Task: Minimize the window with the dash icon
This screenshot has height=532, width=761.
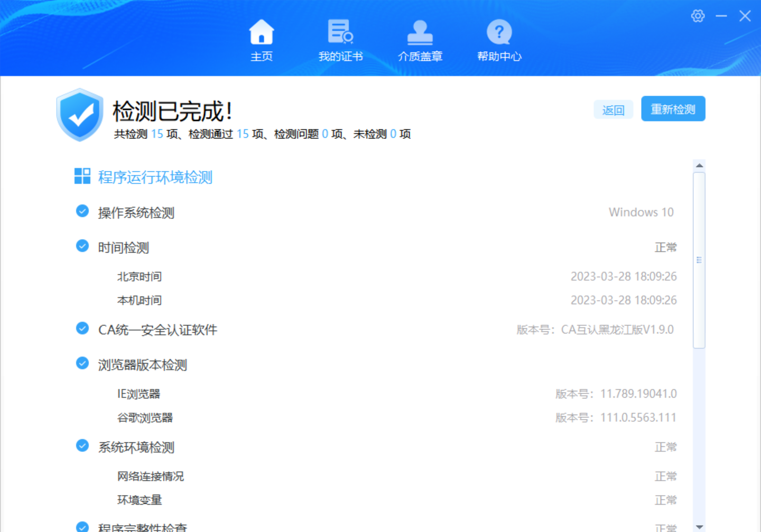Action: 721,16
